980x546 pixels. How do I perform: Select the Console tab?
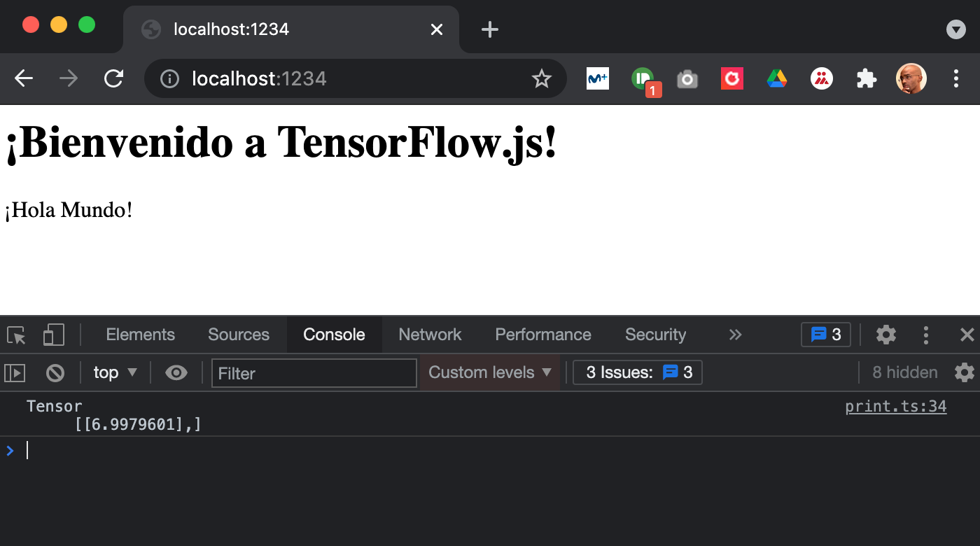334,335
